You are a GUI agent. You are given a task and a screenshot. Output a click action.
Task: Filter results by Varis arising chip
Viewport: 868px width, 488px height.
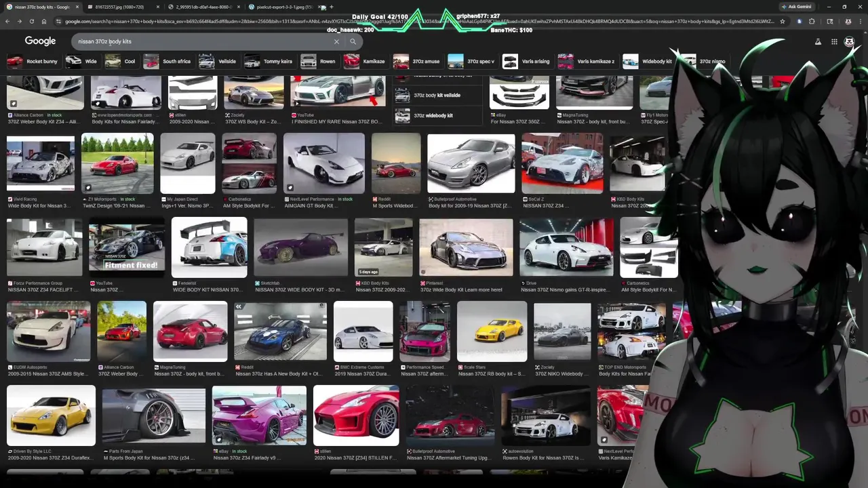point(527,61)
